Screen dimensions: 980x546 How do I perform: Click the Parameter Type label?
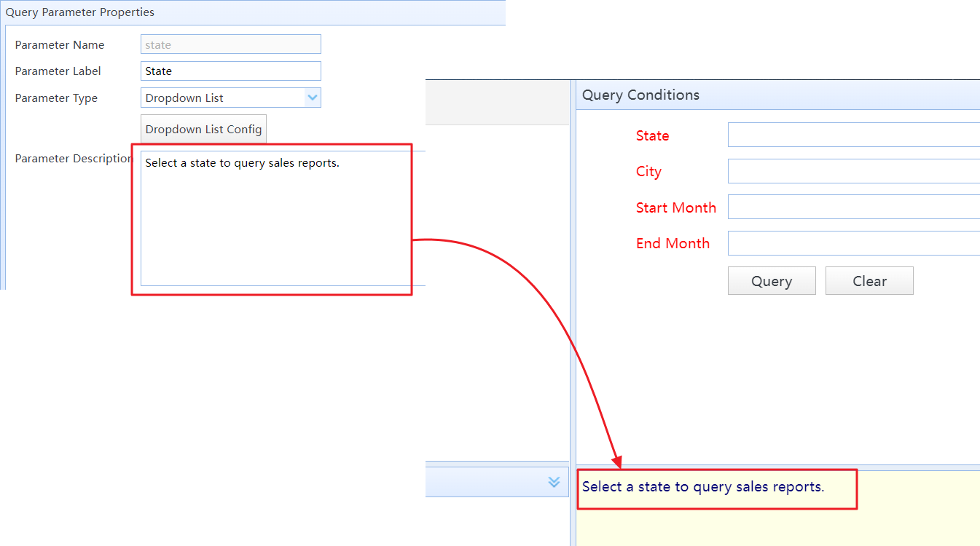click(56, 98)
